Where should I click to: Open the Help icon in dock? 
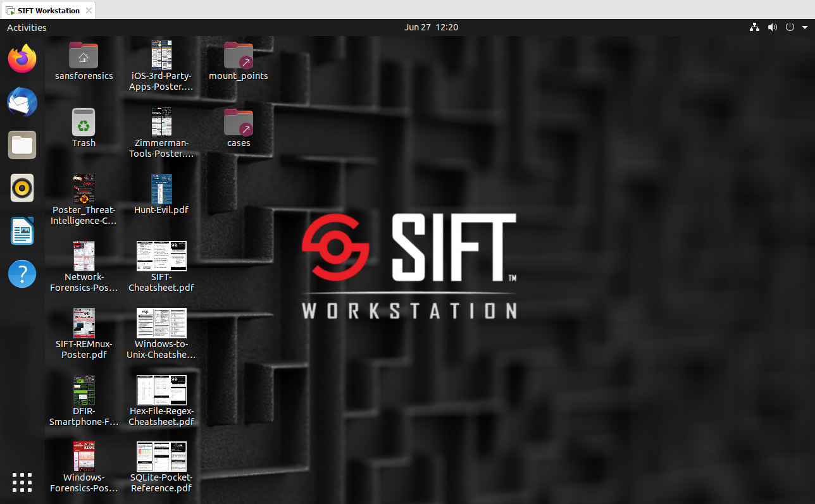(x=22, y=274)
